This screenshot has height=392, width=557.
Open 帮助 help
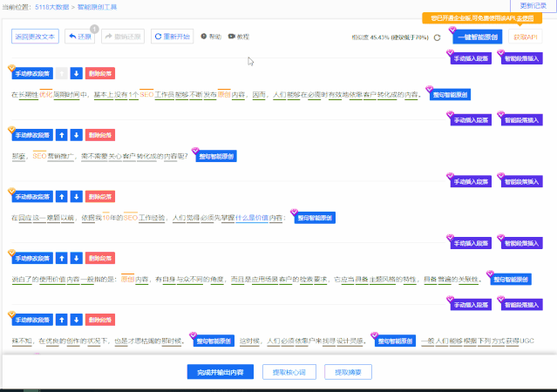[211, 37]
